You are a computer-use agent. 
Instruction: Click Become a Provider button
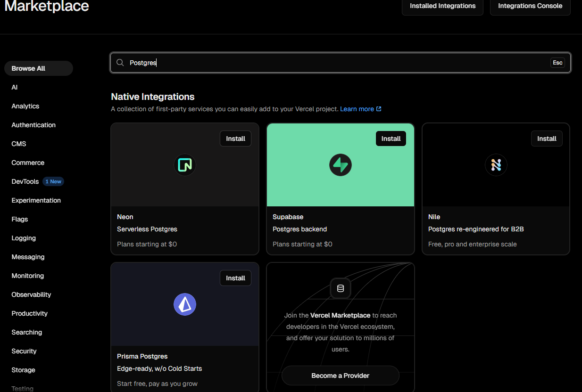(340, 376)
